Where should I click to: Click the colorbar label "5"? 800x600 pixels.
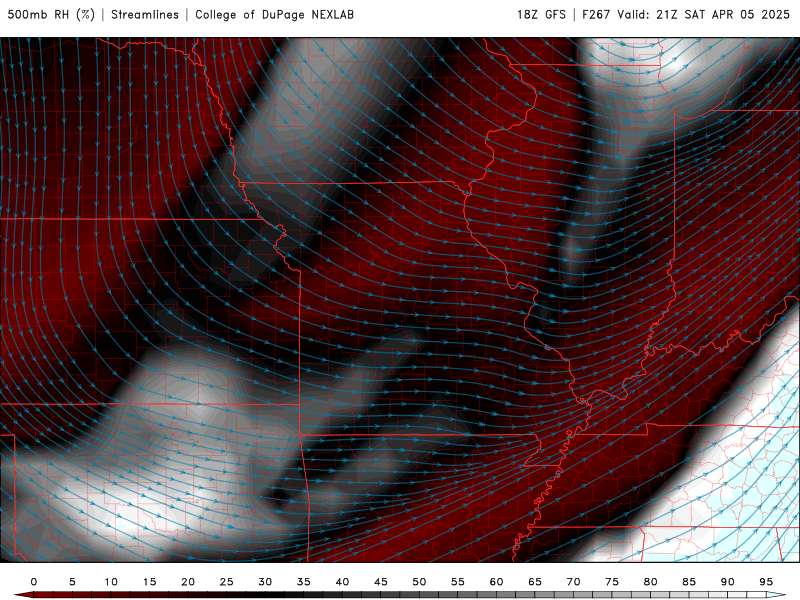tap(72, 582)
